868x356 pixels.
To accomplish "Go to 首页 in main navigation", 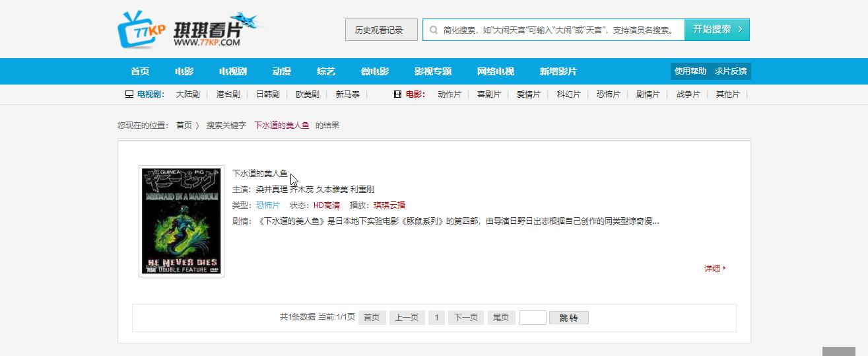I will click(x=140, y=71).
